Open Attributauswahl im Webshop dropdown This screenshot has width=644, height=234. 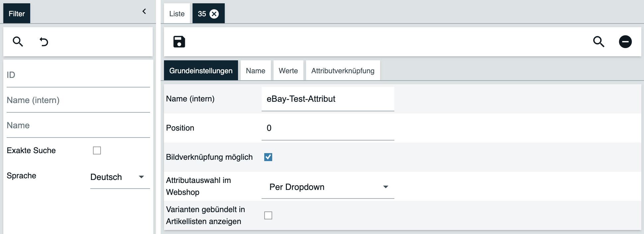point(328,187)
